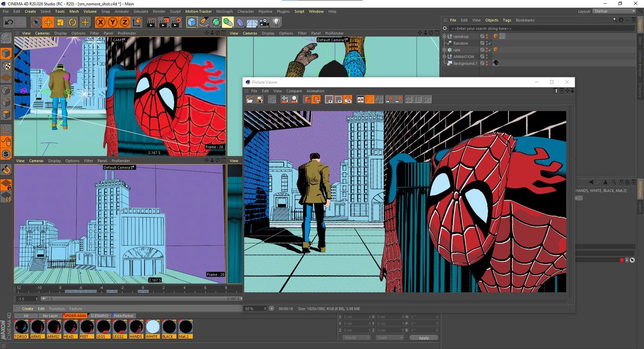Image resolution: width=644 pixels, height=349 pixels.
Task: Click the Floor environment icon
Action: click(252, 22)
